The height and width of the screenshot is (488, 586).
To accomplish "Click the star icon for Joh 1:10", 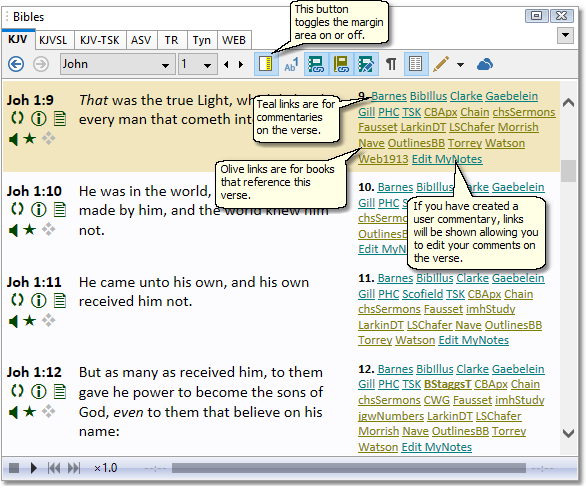I will click(30, 229).
